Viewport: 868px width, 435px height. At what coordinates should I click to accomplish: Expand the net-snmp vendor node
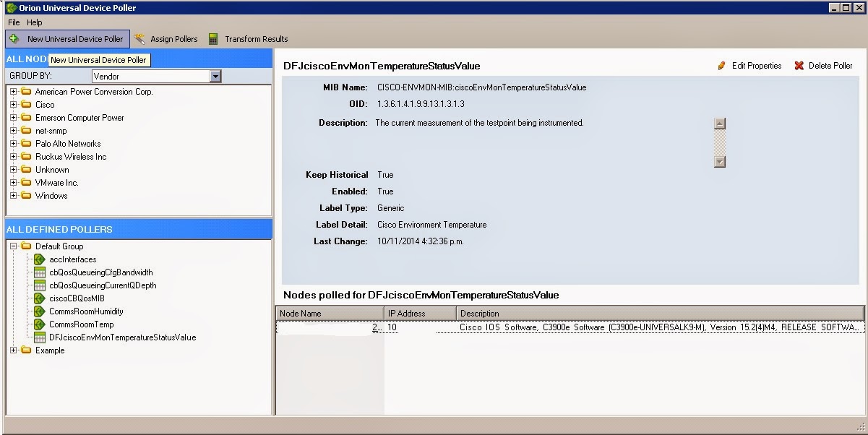tap(13, 131)
